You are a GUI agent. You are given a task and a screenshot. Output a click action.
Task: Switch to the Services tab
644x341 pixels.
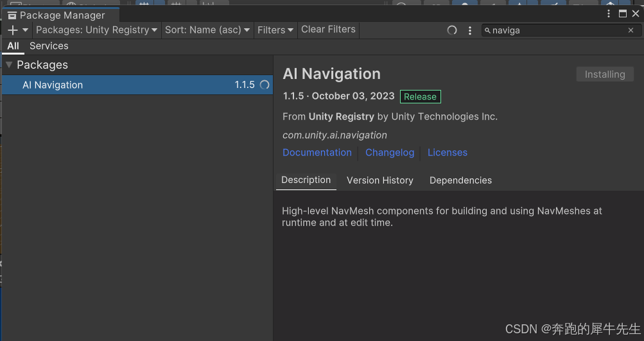point(49,46)
